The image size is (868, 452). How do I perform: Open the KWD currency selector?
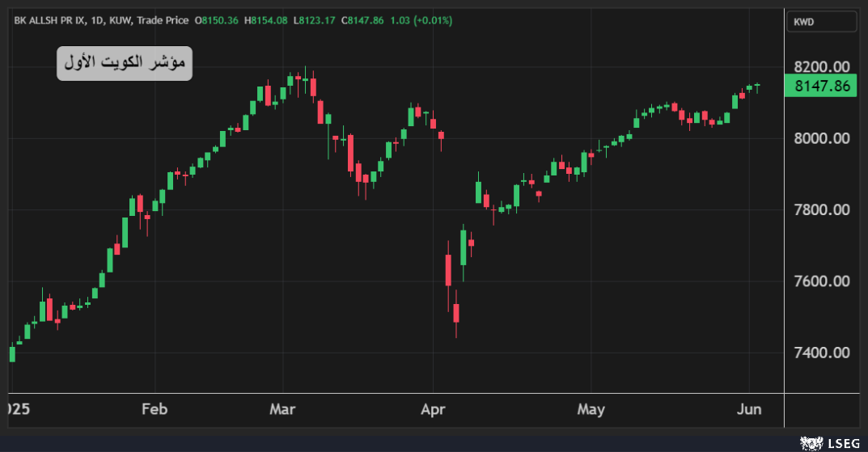pyautogui.click(x=821, y=22)
